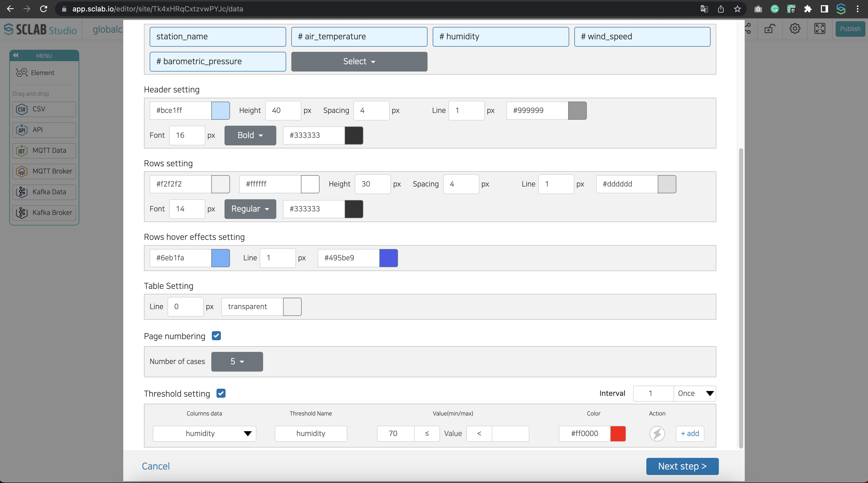Toggle the Page numbering checkbox

(216, 336)
